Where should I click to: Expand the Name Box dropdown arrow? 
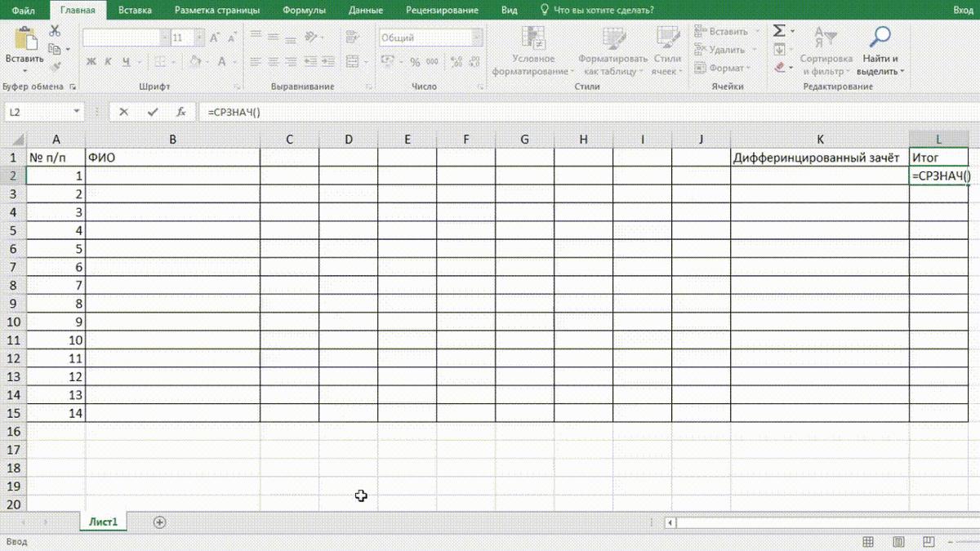pyautogui.click(x=77, y=112)
